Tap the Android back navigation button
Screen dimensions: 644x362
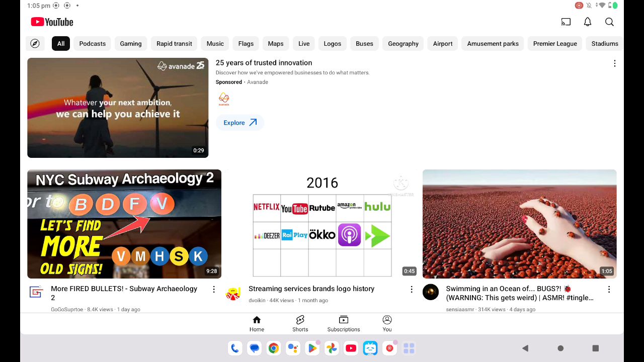pyautogui.click(x=525, y=348)
